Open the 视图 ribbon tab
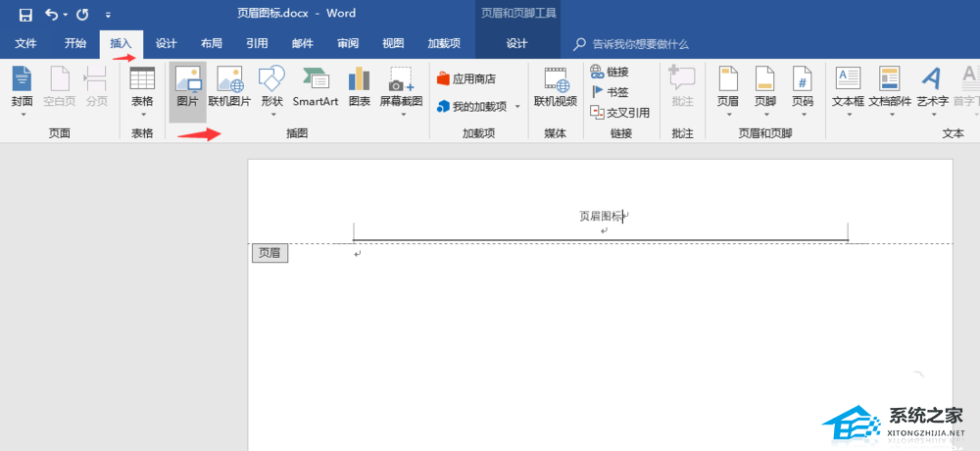 (x=393, y=43)
